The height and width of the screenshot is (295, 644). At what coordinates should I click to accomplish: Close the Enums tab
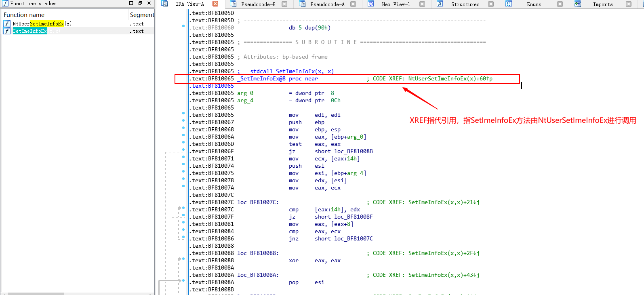560,4
